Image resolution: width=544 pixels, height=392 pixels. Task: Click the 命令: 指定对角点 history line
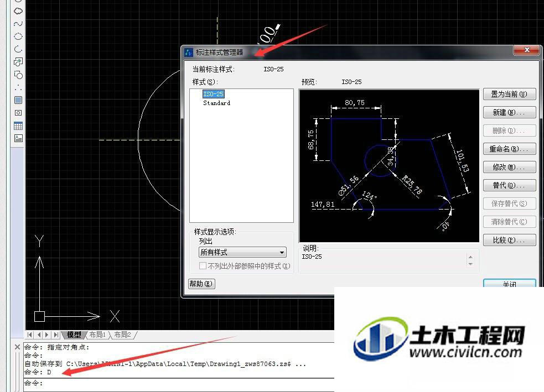click(56, 347)
